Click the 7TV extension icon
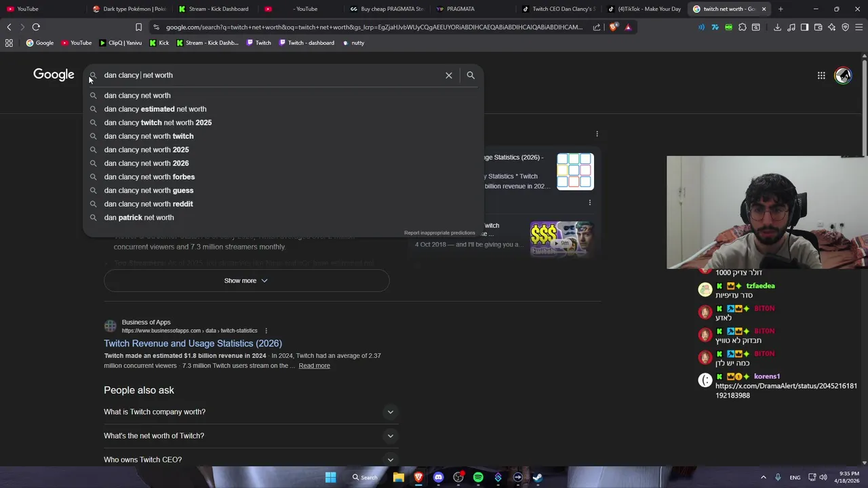 pos(715,27)
